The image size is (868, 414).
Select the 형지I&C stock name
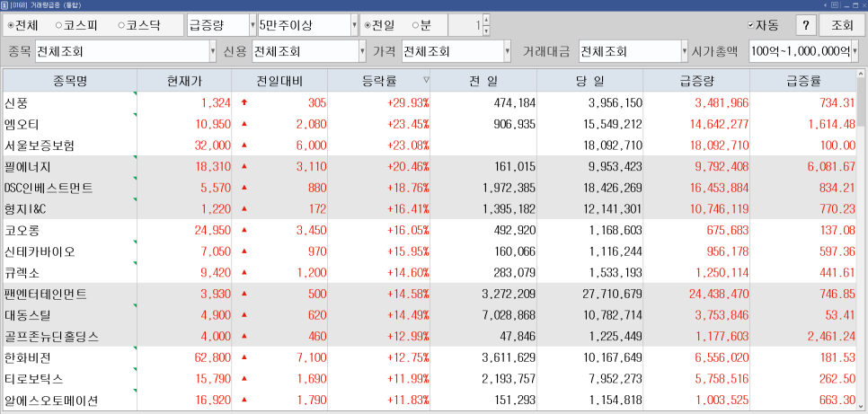(25, 209)
